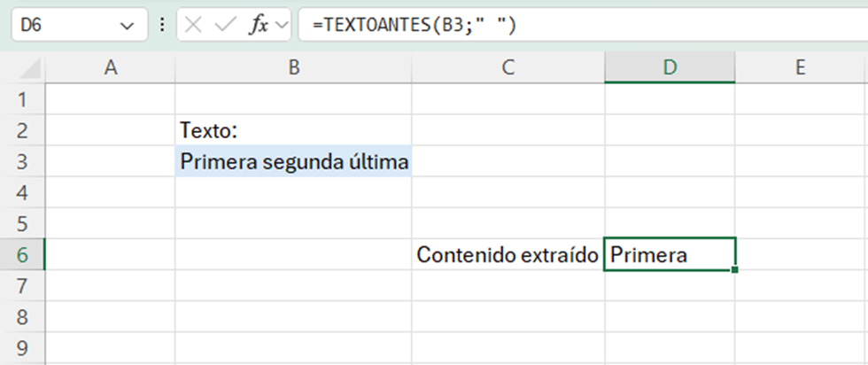Viewport: 868px width, 365px height.
Task: Select cell containing 'Primera segunda última'
Action: click(x=293, y=162)
